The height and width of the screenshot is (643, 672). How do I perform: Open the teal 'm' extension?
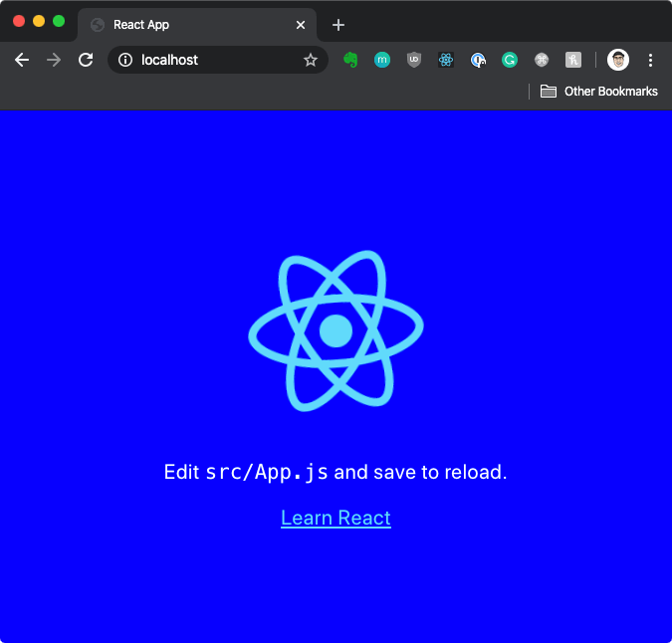pos(382,60)
